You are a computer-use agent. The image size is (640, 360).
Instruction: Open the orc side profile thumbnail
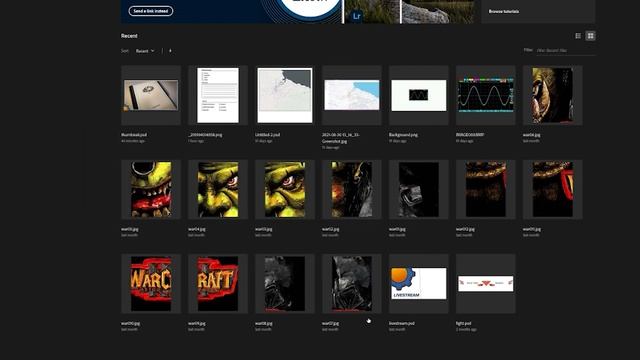point(553,95)
